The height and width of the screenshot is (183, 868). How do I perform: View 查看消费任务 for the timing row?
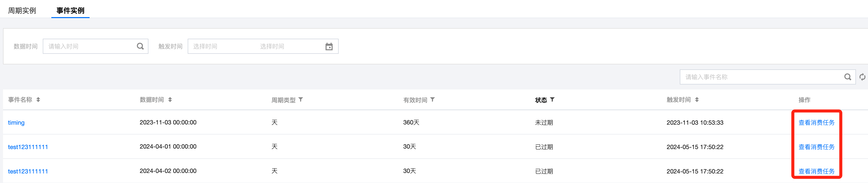(x=816, y=122)
